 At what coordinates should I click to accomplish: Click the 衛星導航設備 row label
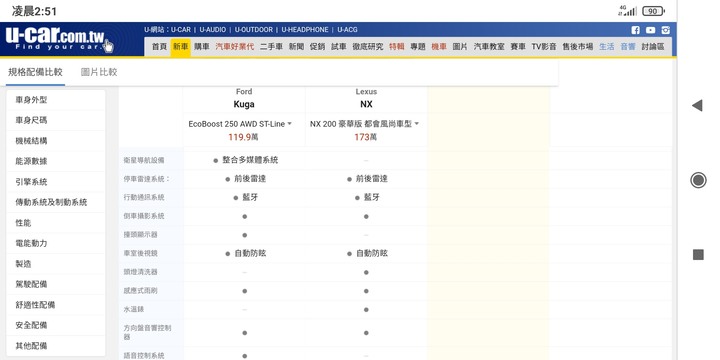(144, 160)
